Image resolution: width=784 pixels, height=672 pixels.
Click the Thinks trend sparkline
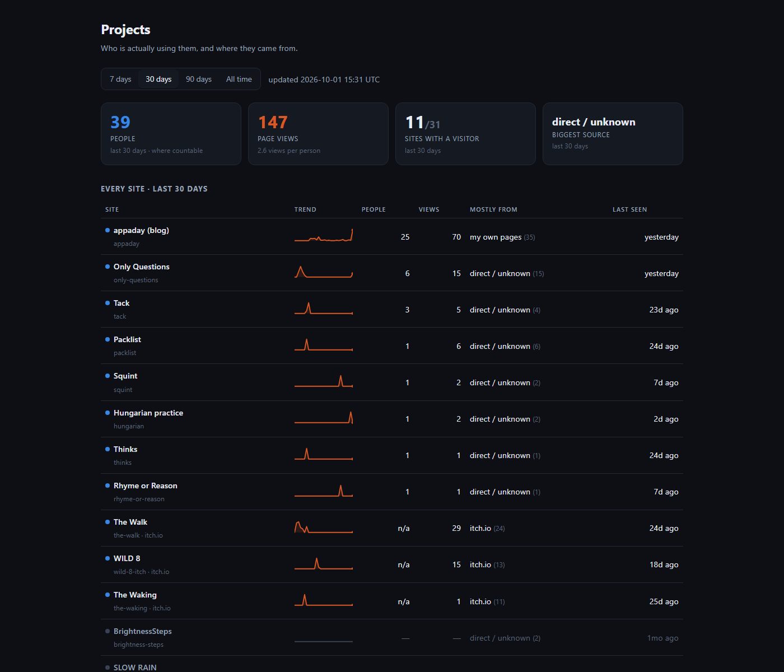pos(324,454)
